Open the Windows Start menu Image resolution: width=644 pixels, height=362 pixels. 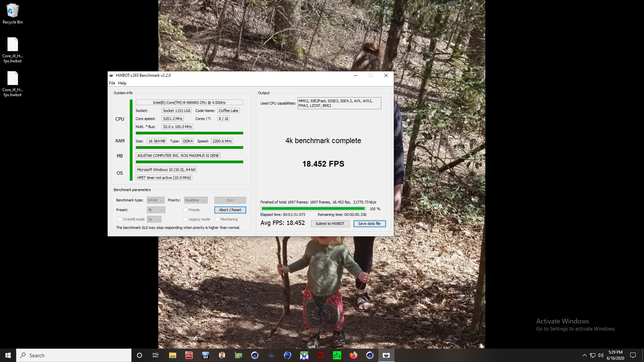8,355
